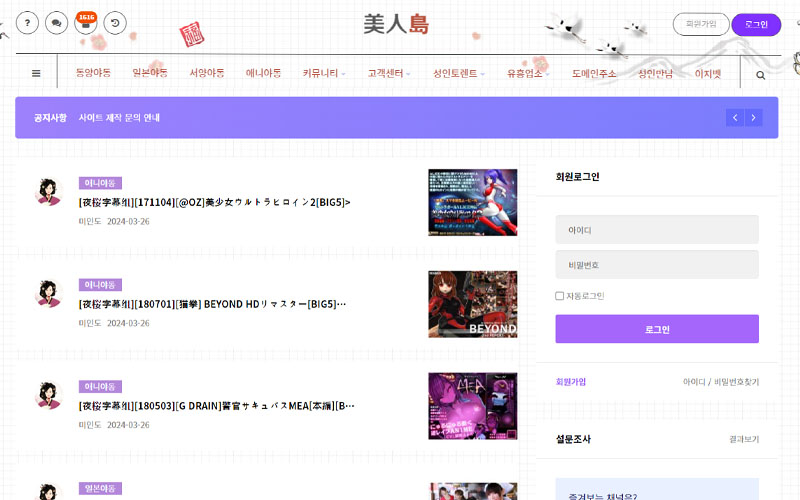Expand the 성인토렌트 dropdown menu
The height and width of the screenshot is (500, 800).
pos(459,73)
